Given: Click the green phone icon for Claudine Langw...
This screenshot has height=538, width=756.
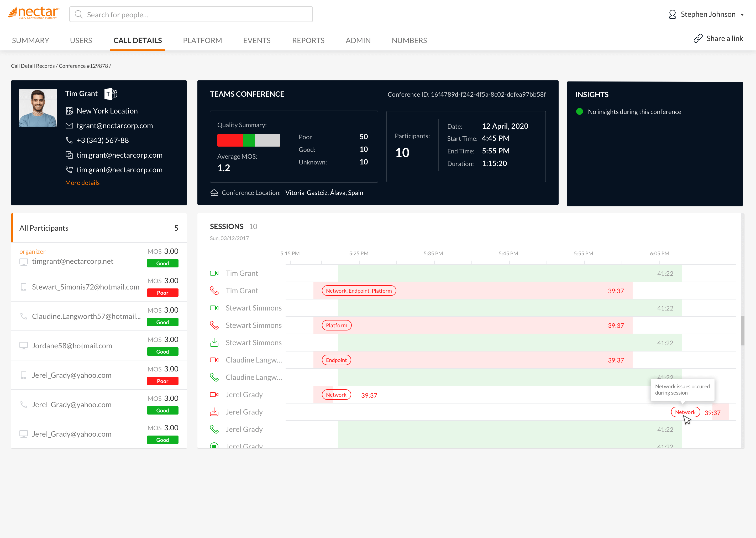Looking at the screenshot, I should pos(214,377).
